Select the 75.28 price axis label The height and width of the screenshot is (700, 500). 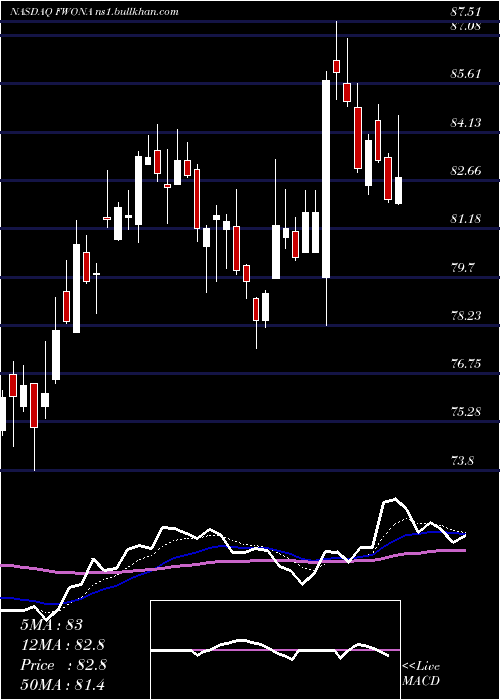(465, 411)
